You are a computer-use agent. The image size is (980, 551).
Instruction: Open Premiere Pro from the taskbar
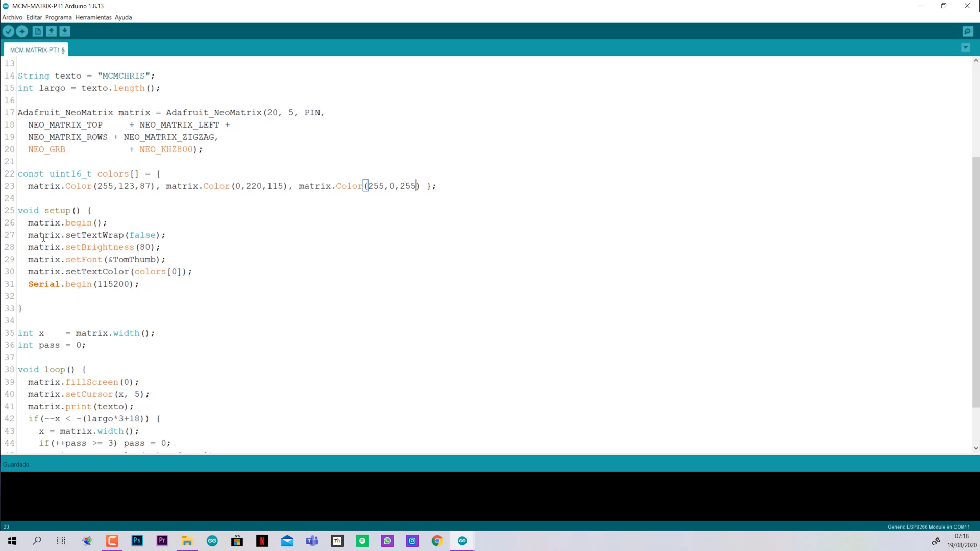pyautogui.click(x=162, y=541)
